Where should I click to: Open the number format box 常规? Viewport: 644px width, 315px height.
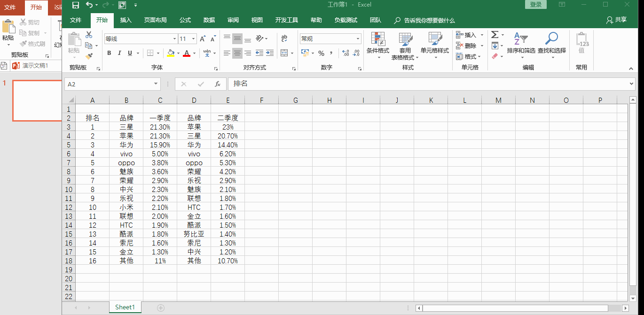330,39
